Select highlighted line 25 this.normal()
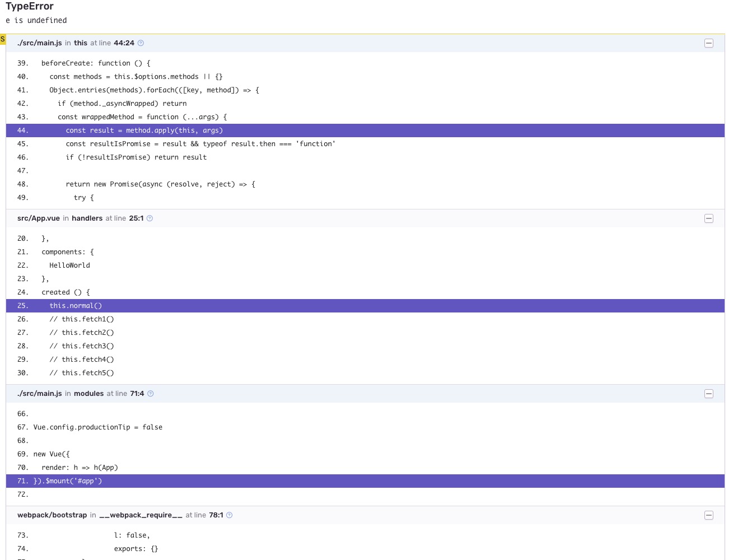Viewport: 738px width, 560px height. pos(365,306)
